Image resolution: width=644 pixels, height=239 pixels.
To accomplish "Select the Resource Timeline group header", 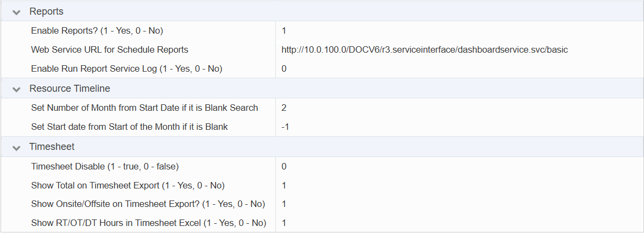I will [70, 89].
